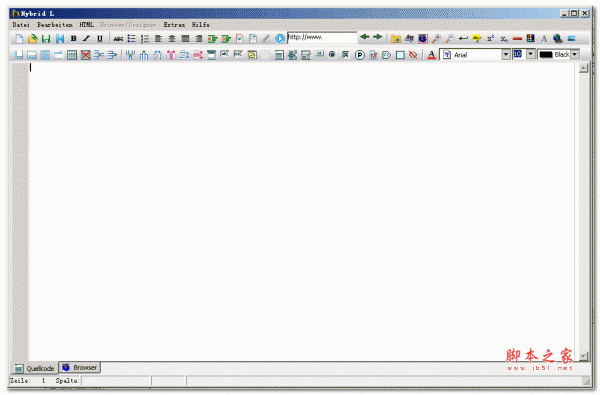
Task: Click the red underlined A font color icon
Action: pos(431,55)
